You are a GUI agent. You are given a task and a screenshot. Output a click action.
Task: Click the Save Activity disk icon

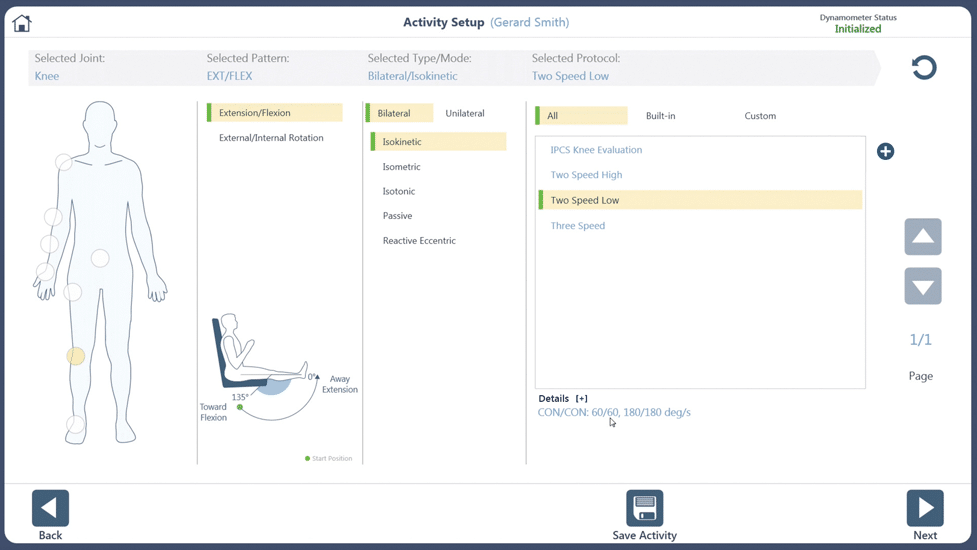pyautogui.click(x=644, y=508)
